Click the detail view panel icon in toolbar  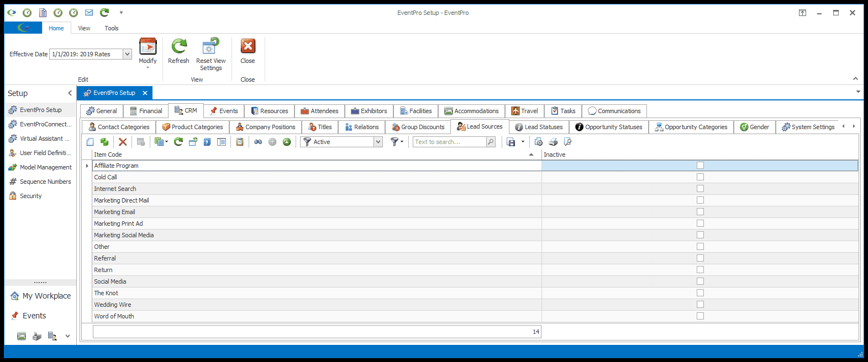[222, 142]
